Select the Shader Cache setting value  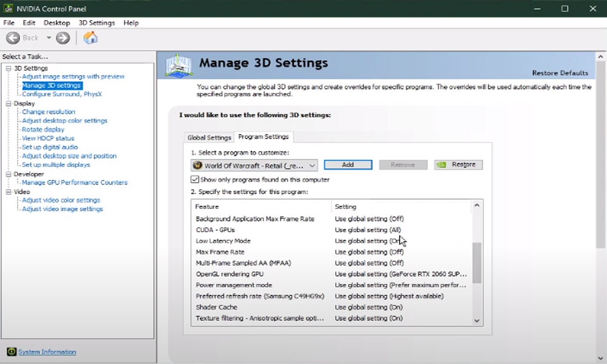tap(368, 307)
